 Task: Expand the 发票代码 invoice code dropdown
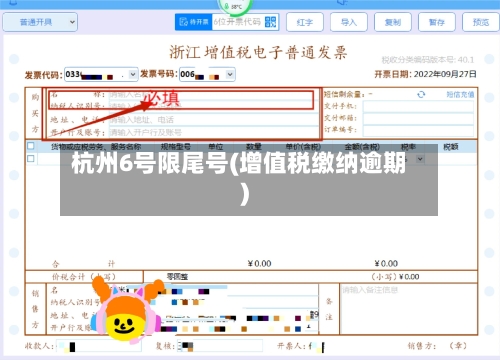pyautogui.click(x=133, y=74)
